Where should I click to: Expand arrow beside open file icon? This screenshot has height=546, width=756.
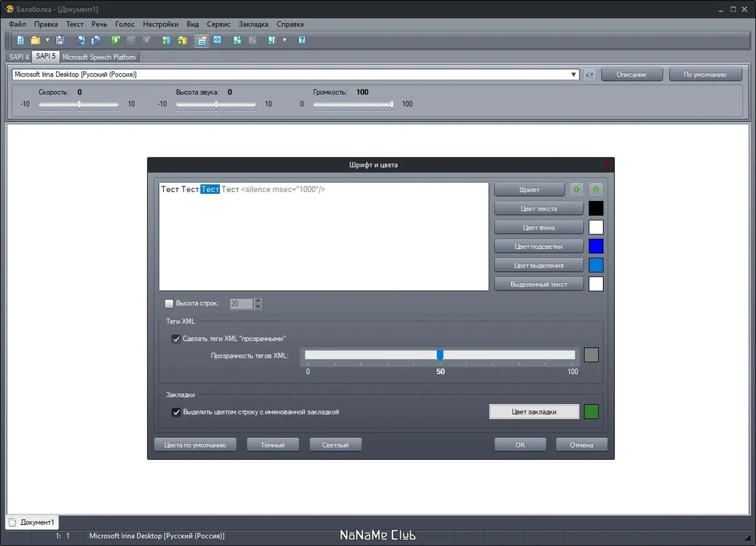[x=47, y=40]
